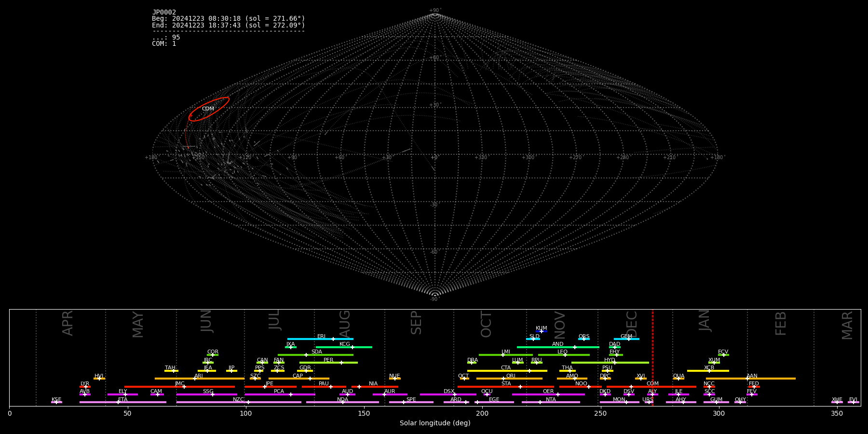Click the yellow CTA shower bar
The width and height of the screenshot is (868, 434).
507,371
